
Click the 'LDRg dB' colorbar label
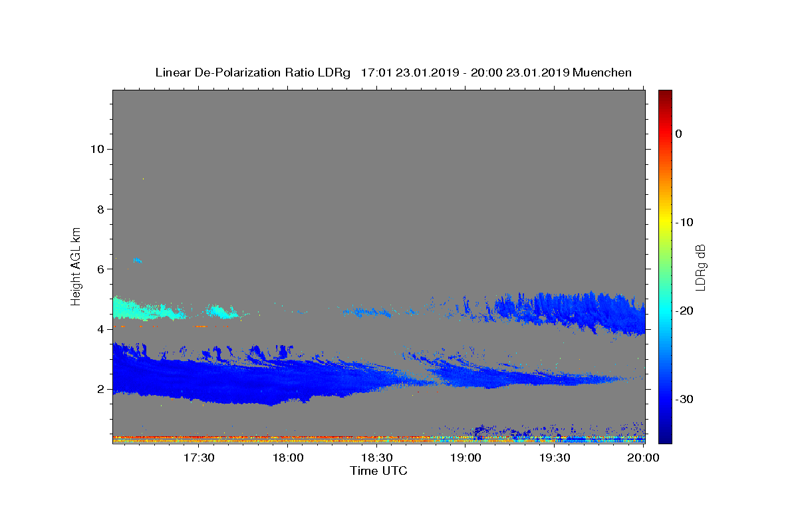tap(700, 267)
